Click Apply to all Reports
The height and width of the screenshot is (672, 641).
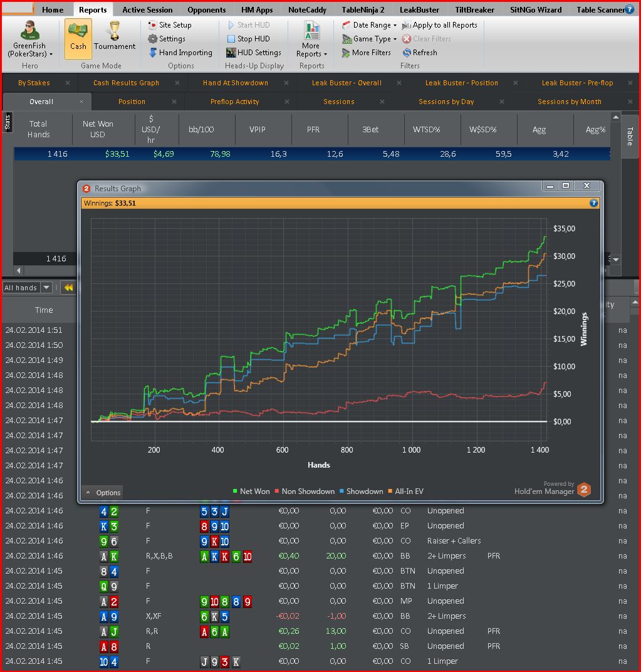click(x=440, y=25)
